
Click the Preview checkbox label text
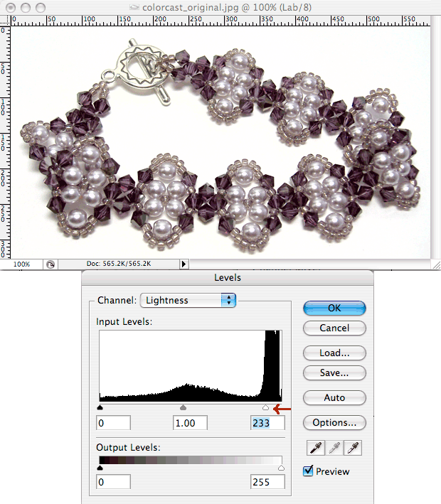pos(333,471)
